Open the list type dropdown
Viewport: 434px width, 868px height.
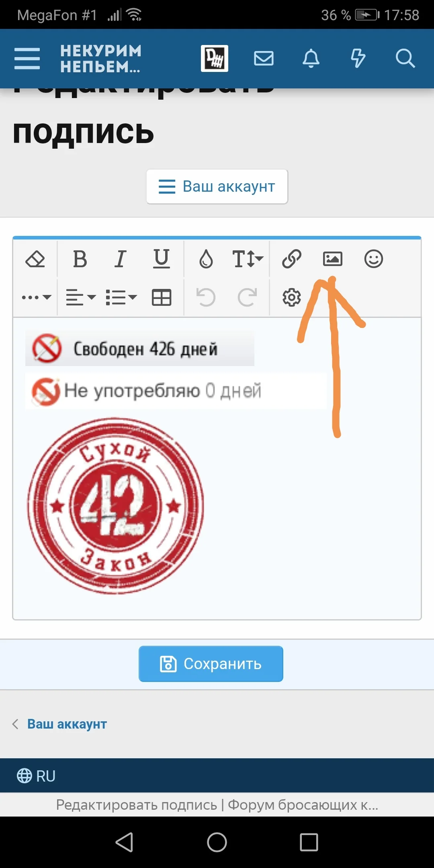pyautogui.click(x=121, y=298)
